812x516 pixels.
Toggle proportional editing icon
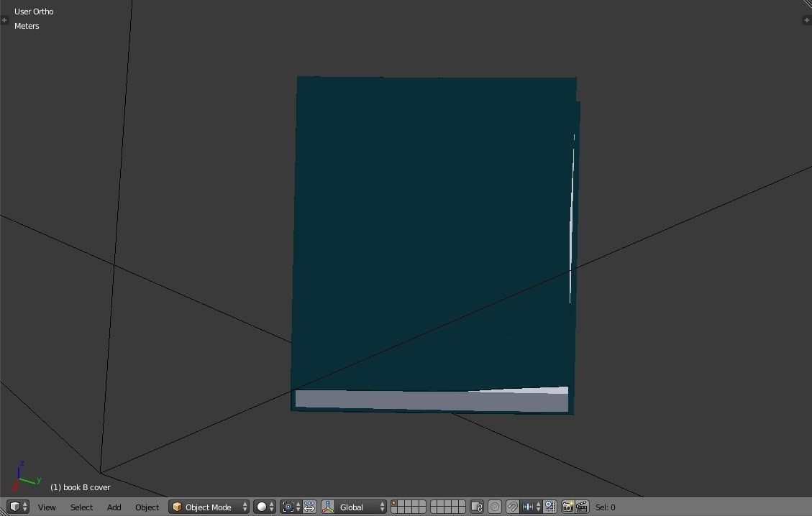point(495,507)
